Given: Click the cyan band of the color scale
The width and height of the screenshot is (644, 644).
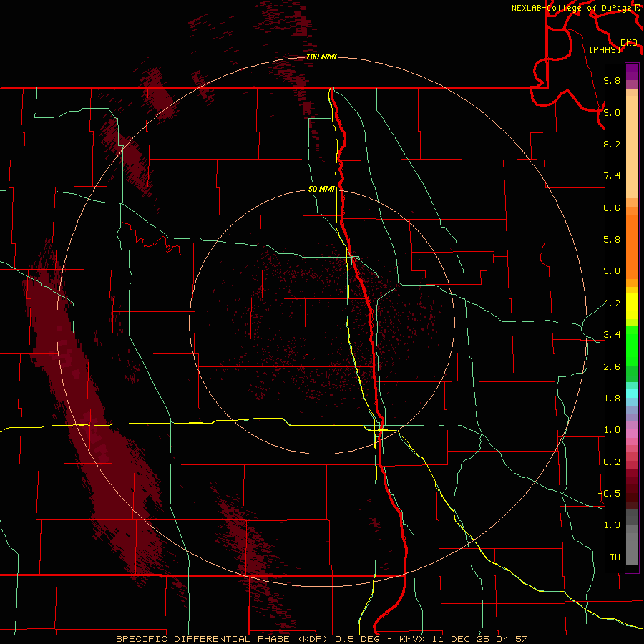Looking at the screenshot, I should (632, 394).
